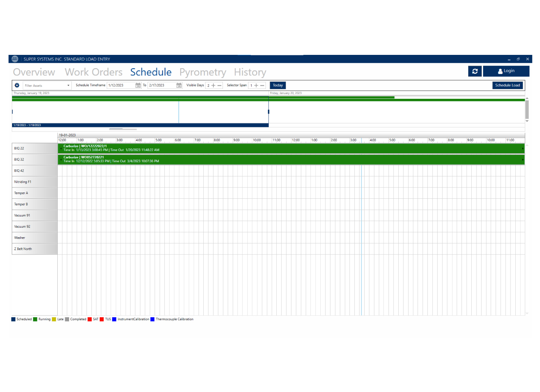Viewport: 540px width, 392px height.
Task: Decrease Selector Span with minus
Action: [x=262, y=85]
